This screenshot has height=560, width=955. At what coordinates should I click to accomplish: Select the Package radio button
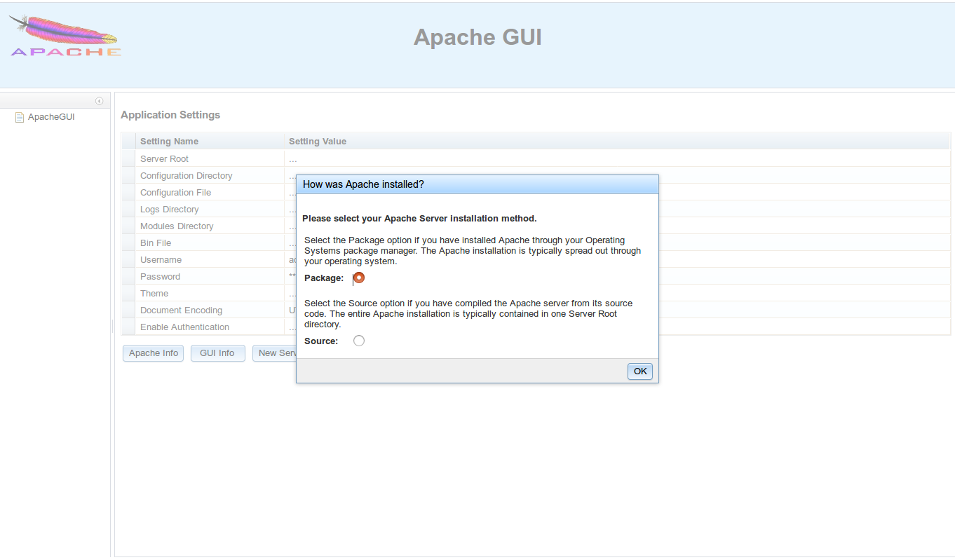[x=359, y=278]
